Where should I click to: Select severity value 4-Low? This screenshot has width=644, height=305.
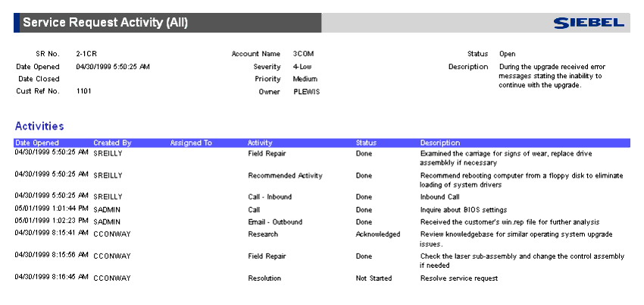302,67
